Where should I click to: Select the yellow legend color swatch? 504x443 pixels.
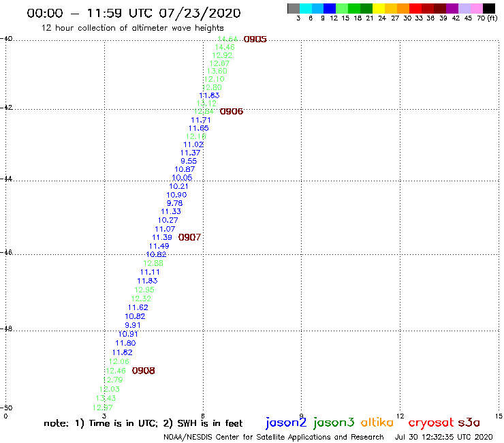(379, 8)
